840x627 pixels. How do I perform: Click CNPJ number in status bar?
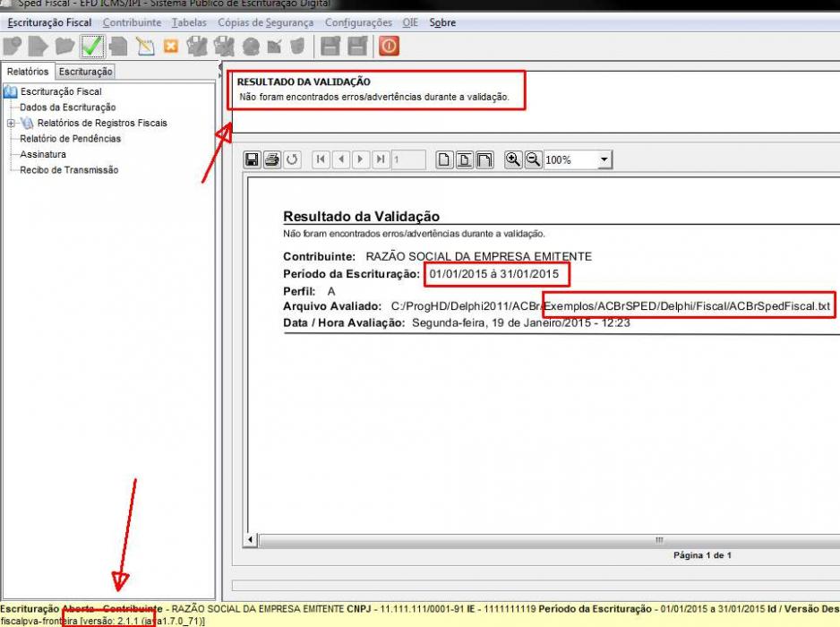422,609
